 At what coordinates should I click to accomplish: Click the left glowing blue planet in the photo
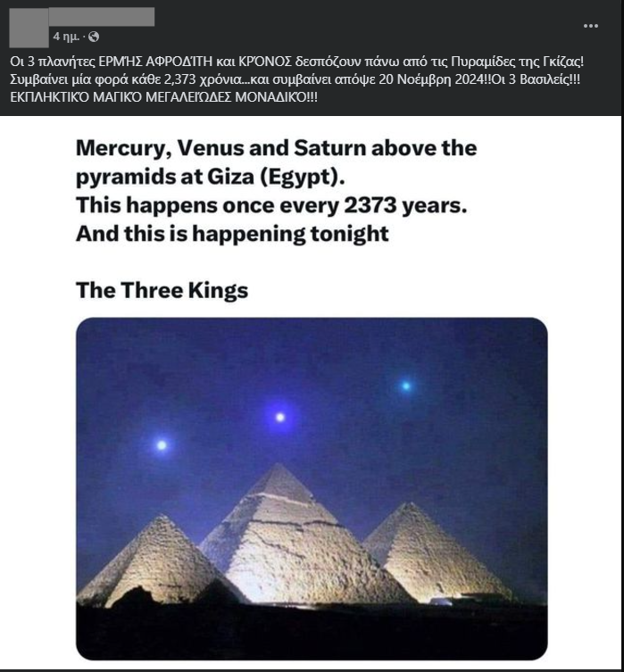coord(162,445)
